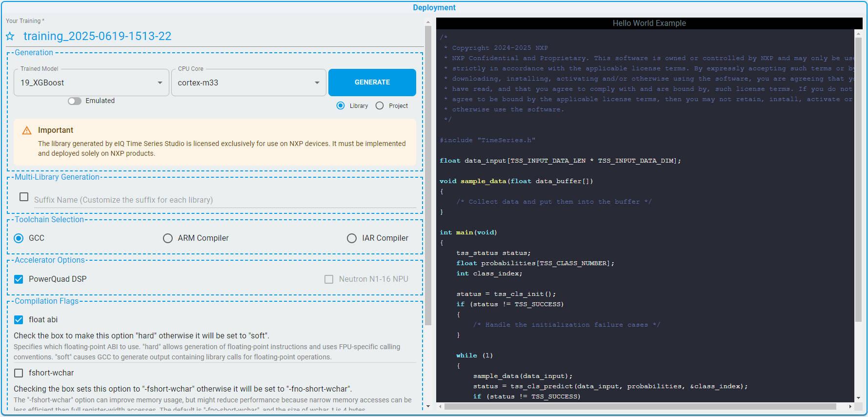Select the Project radio option

(380, 106)
